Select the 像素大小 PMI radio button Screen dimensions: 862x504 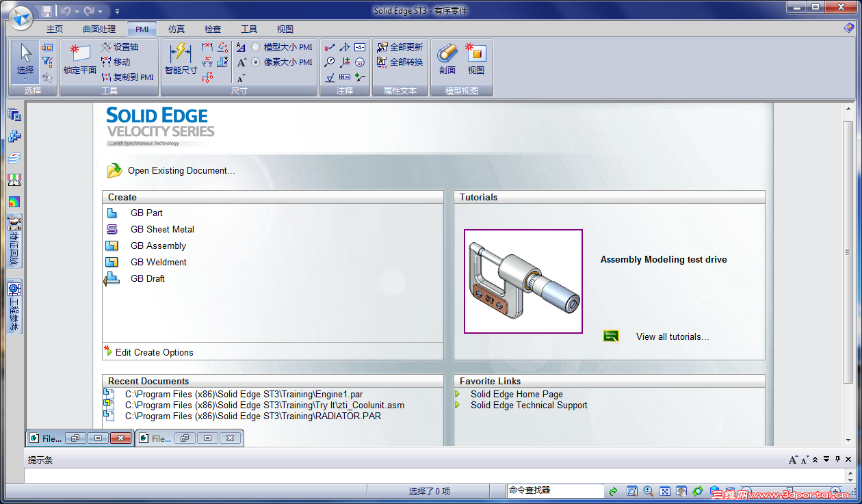click(x=256, y=62)
